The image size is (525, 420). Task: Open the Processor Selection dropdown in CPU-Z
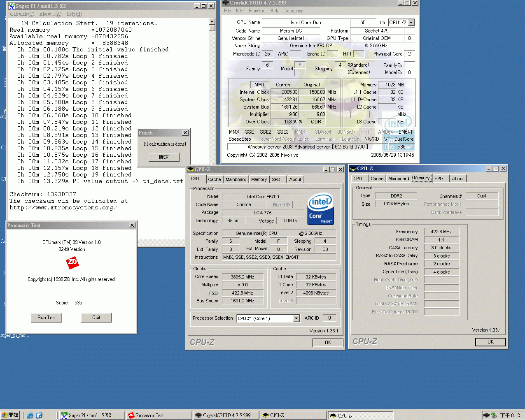[x=296, y=318]
